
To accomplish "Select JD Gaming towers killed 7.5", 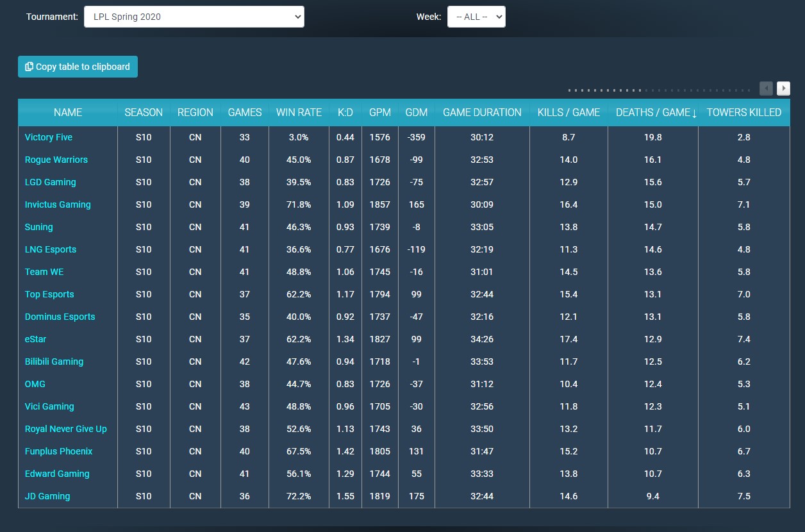I will [x=744, y=496].
